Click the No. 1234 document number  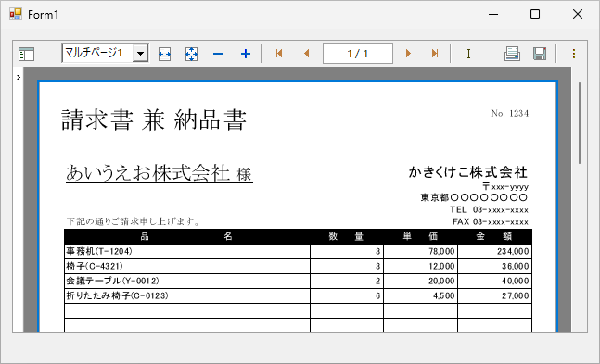point(510,114)
